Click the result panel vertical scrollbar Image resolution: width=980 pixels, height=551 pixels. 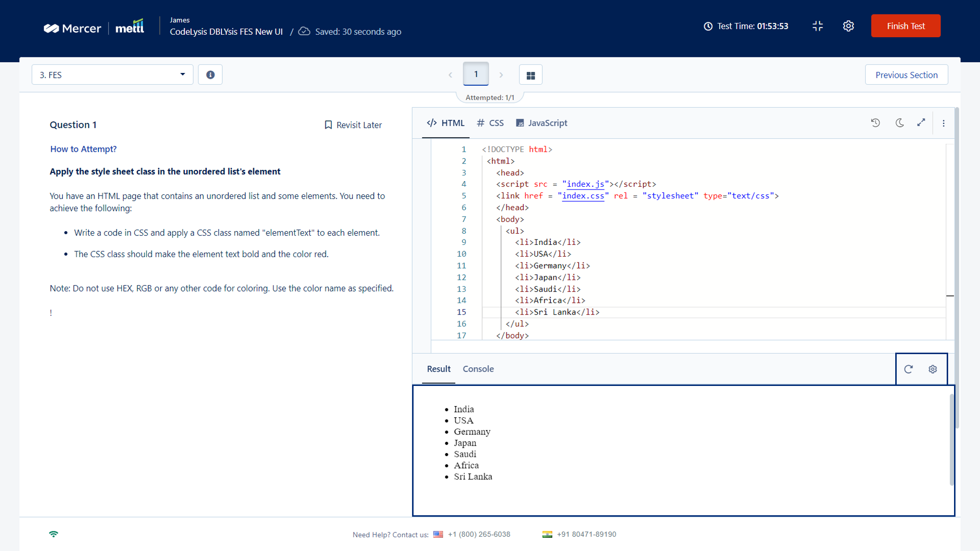(952, 439)
